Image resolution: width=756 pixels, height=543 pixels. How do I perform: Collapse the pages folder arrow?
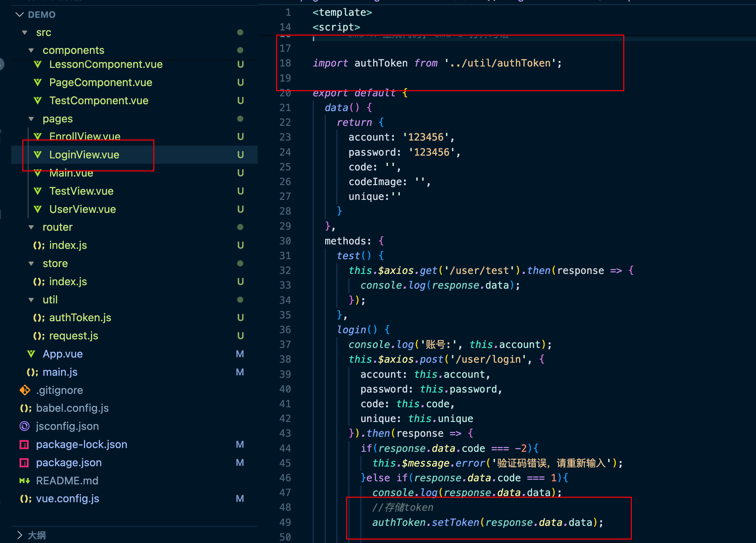point(31,119)
